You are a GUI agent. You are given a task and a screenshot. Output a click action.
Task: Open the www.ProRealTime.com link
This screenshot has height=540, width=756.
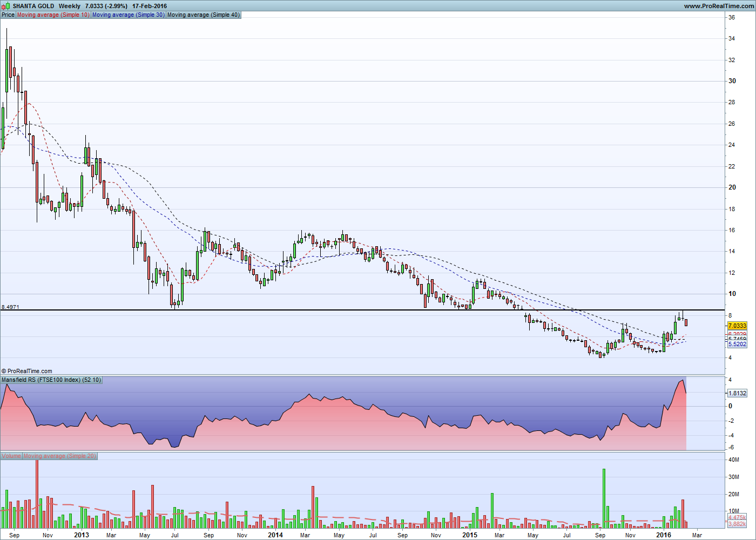(x=719, y=6)
